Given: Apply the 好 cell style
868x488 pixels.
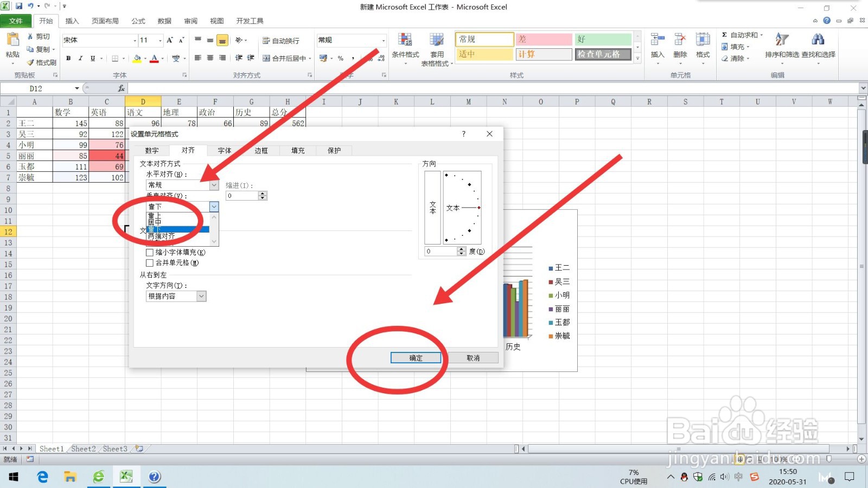Looking at the screenshot, I should point(603,39).
